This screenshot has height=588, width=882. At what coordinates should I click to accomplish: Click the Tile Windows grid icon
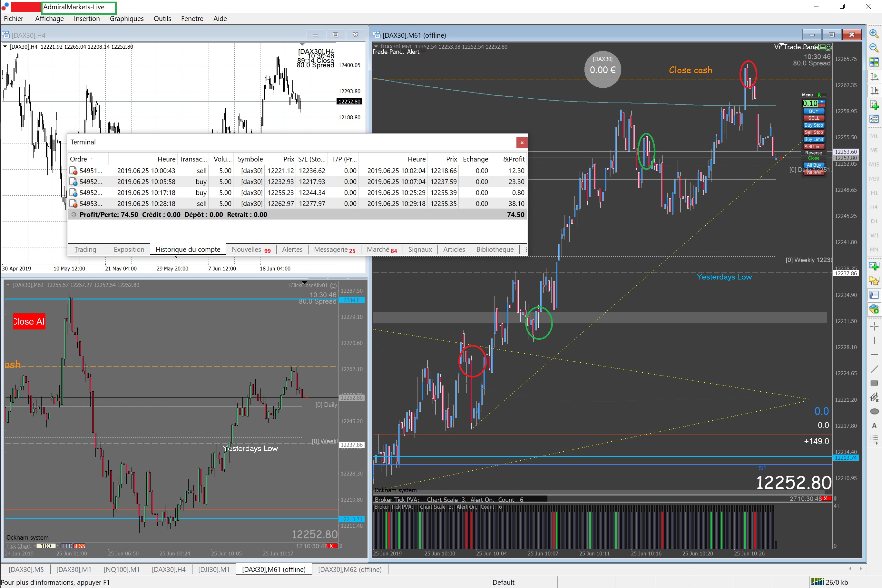874,62
